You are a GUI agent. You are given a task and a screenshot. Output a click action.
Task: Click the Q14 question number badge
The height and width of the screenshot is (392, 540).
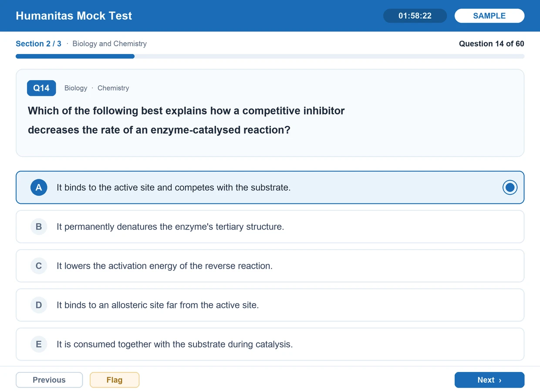pyautogui.click(x=41, y=88)
